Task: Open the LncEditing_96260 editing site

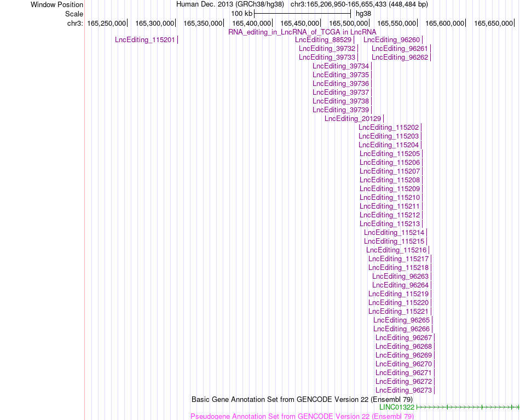Action: (392, 40)
